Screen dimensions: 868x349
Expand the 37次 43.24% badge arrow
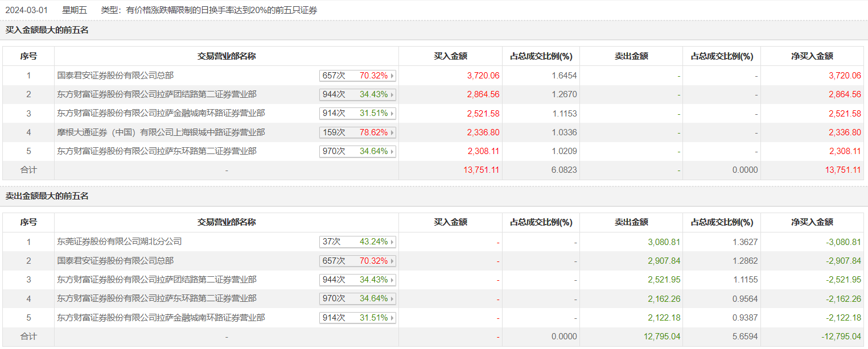pyautogui.click(x=392, y=242)
